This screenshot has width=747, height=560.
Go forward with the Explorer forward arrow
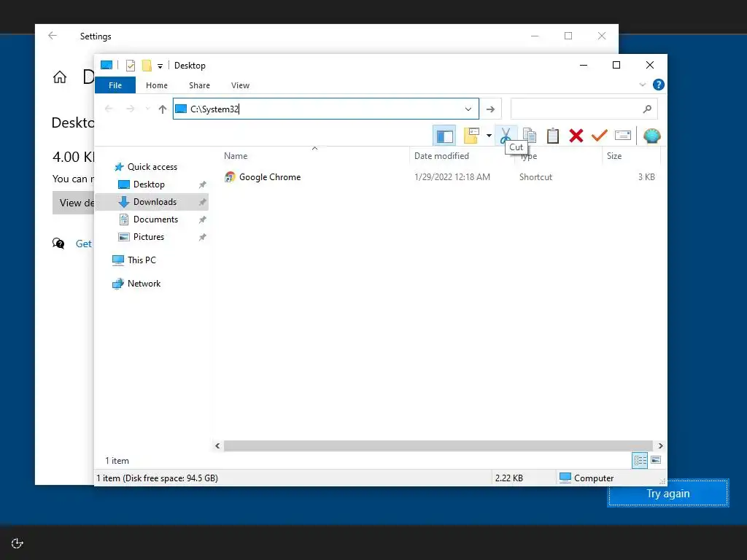point(130,109)
